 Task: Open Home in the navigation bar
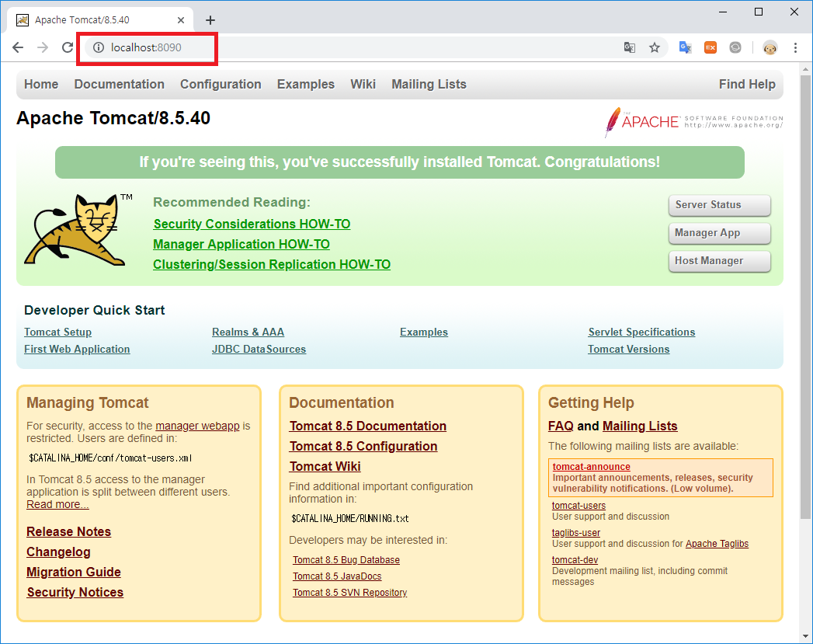[x=41, y=84]
